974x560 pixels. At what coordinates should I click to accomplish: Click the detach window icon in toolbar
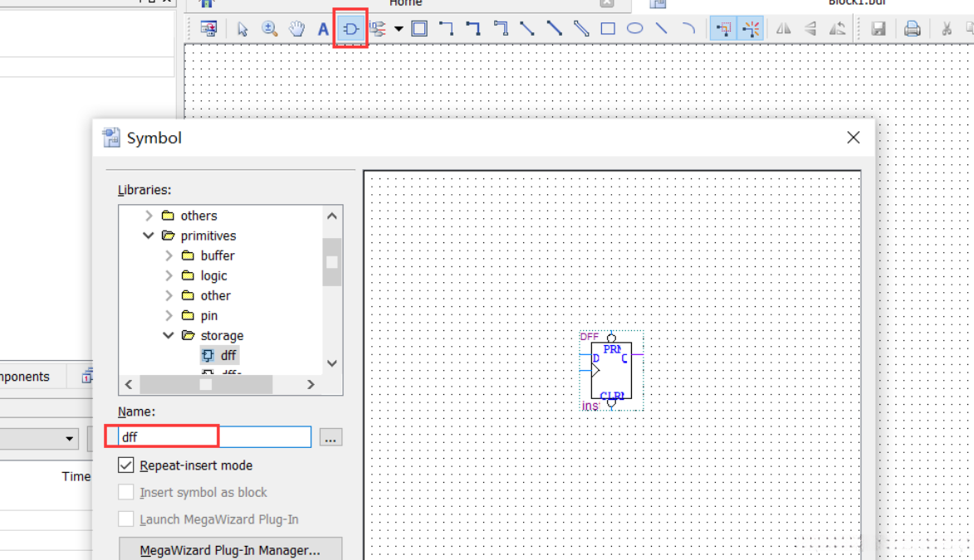(x=208, y=28)
